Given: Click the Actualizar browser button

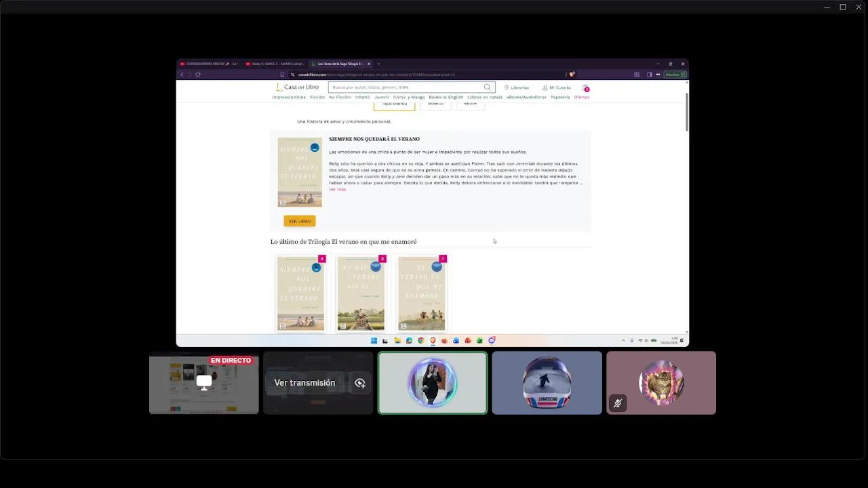Looking at the screenshot, I should (x=675, y=75).
